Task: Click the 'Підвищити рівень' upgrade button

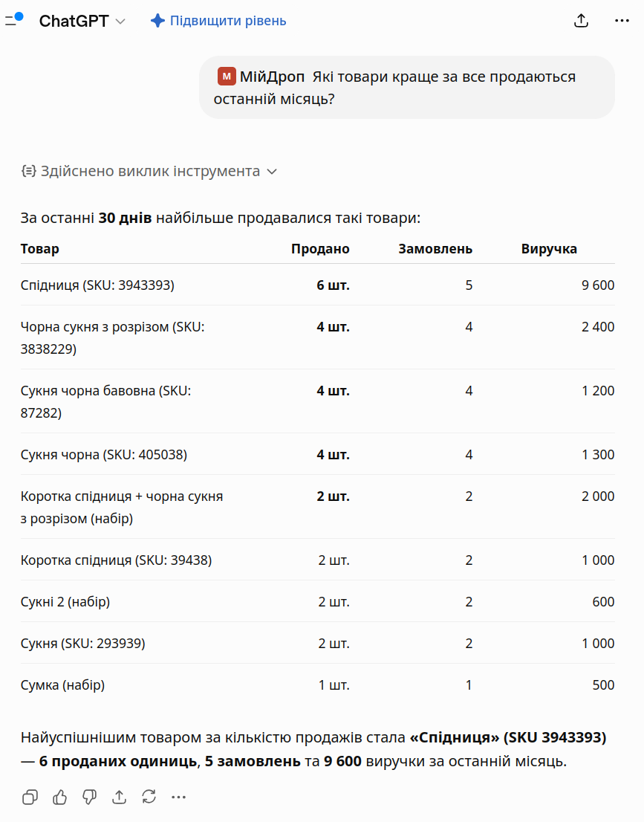Action: 218,21
